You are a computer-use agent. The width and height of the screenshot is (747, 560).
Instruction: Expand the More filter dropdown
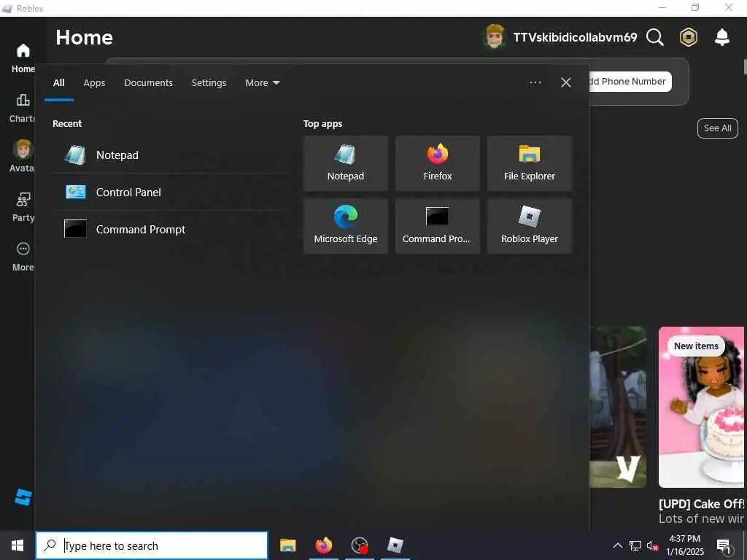(263, 83)
